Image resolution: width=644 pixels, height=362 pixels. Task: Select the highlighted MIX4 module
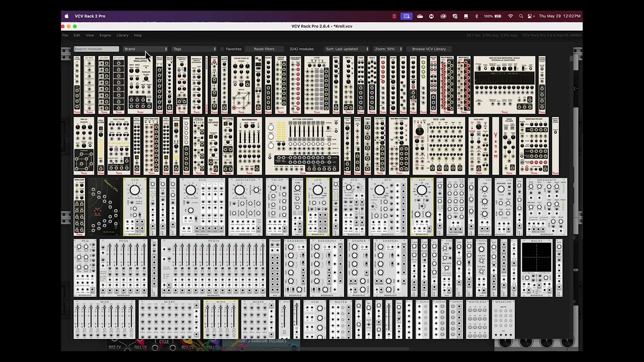click(220, 320)
